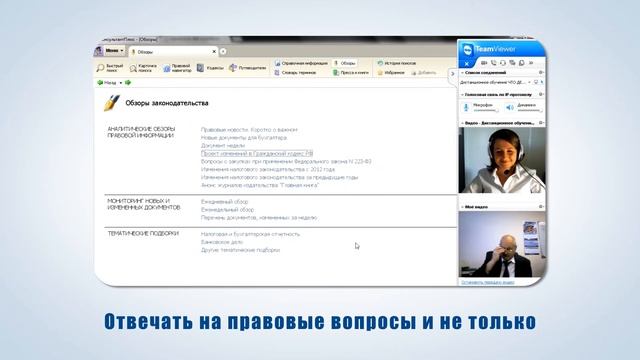Open Справочная информация

click(301, 63)
